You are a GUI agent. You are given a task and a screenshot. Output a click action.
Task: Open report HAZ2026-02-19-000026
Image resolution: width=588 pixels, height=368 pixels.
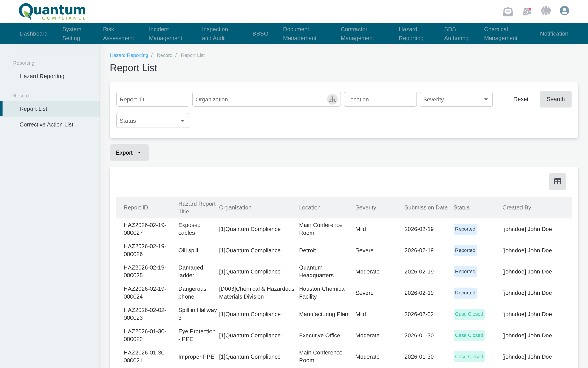[145, 250]
